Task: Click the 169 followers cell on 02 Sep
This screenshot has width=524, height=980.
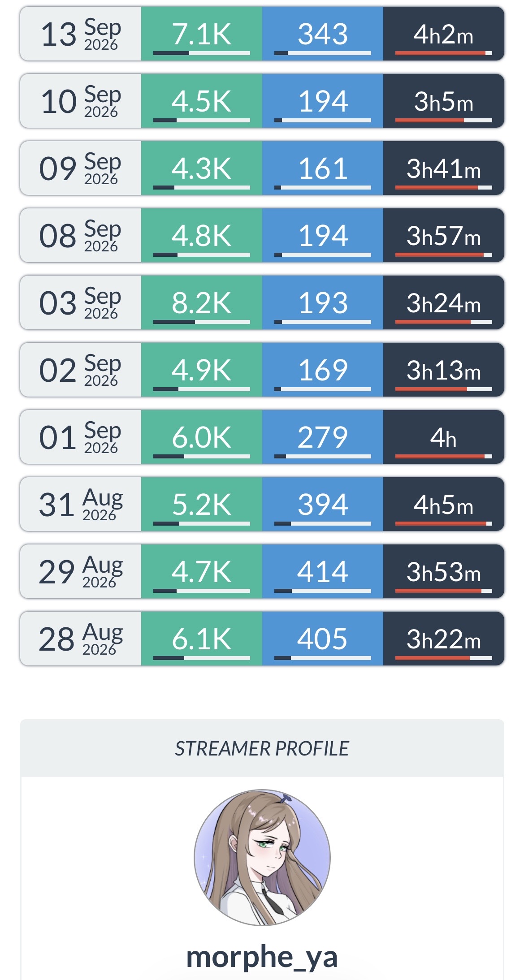Action: (x=323, y=370)
